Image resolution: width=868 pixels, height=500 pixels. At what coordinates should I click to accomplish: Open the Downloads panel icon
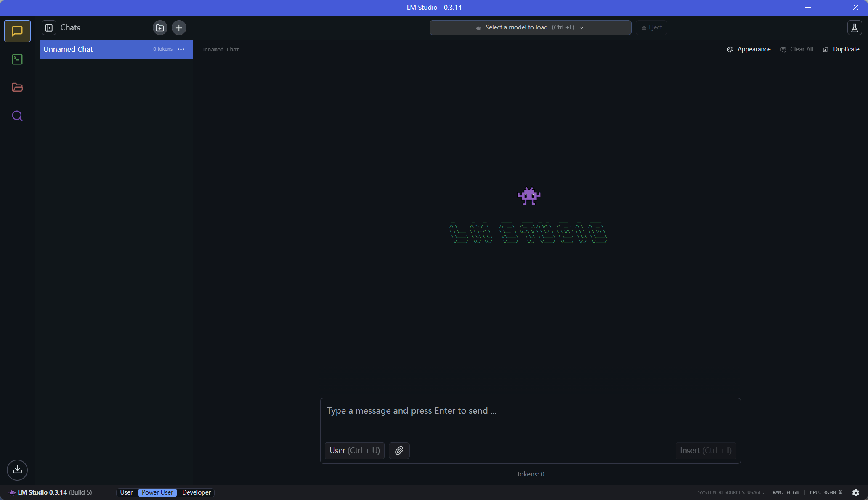(x=17, y=469)
